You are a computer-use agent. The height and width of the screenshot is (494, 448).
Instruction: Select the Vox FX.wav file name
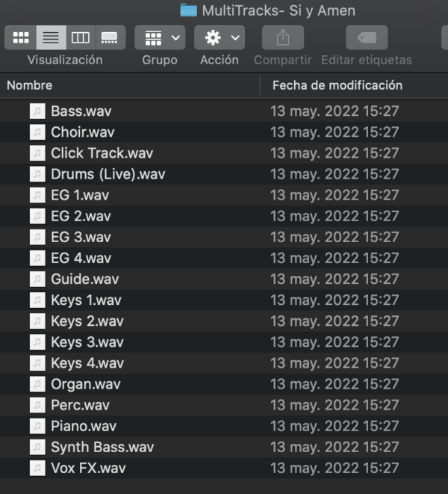tap(88, 468)
